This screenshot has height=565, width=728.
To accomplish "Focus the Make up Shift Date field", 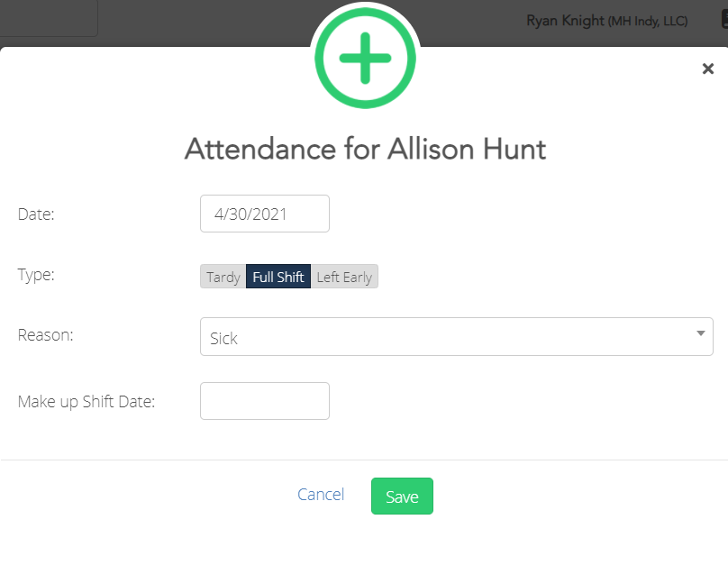I will pos(265,401).
